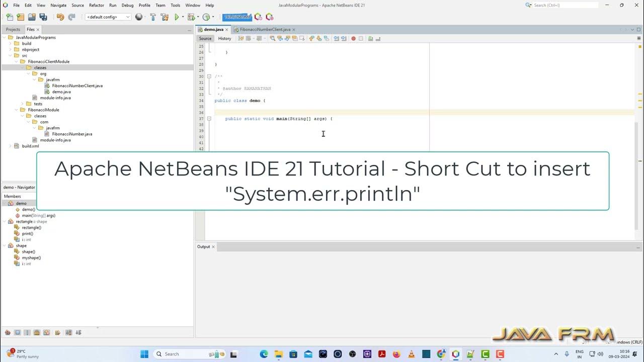Select the Source view button
The width and height of the screenshot is (644, 362).
205,38
